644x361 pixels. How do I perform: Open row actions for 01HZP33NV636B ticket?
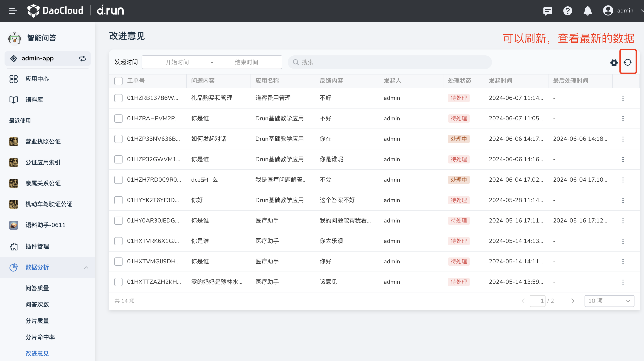[x=623, y=139]
